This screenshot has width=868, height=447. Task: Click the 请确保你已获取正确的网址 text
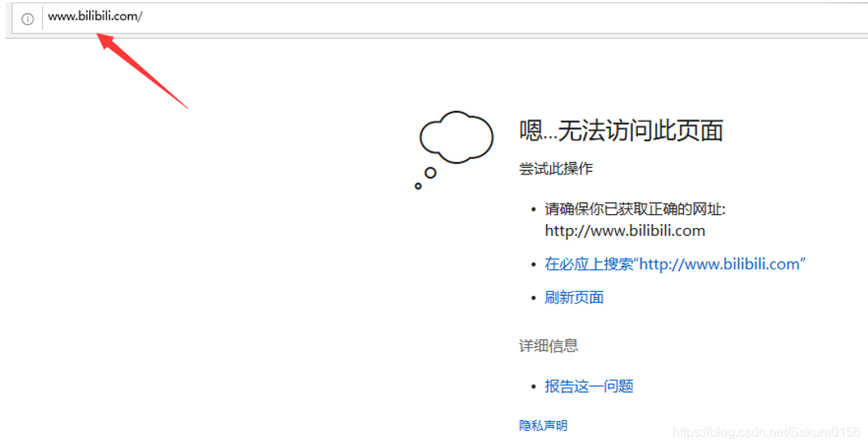pos(635,209)
